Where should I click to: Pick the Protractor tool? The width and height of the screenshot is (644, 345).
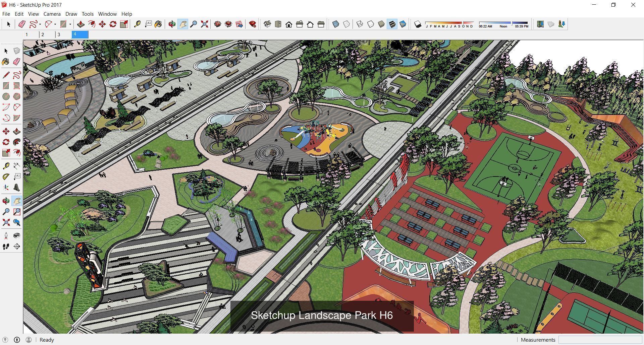[6, 177]
